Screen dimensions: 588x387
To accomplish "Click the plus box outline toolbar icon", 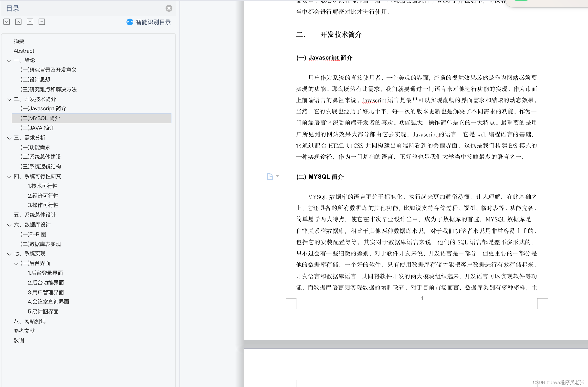I will tap(30, 22).
